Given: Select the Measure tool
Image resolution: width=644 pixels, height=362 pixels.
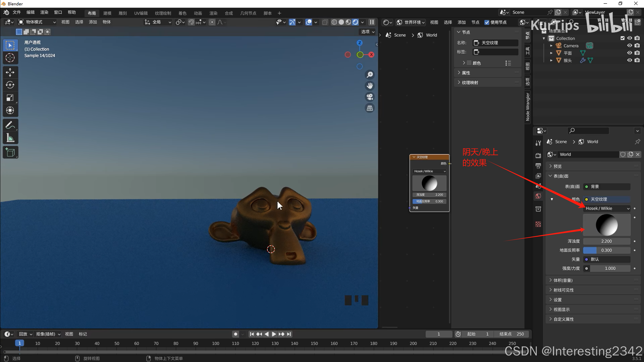Looking at the screenshot, I should click(10, 138).
